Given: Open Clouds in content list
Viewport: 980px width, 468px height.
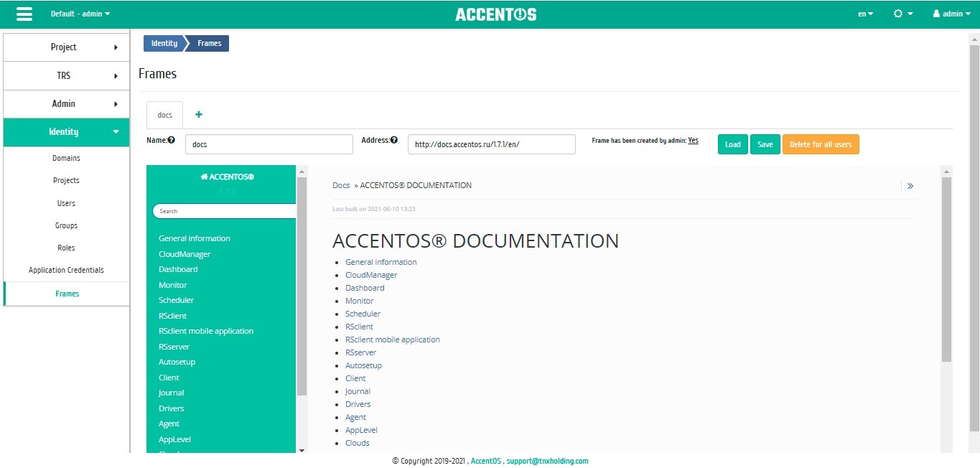Looking at the screenshot, I should click(358, 443).
